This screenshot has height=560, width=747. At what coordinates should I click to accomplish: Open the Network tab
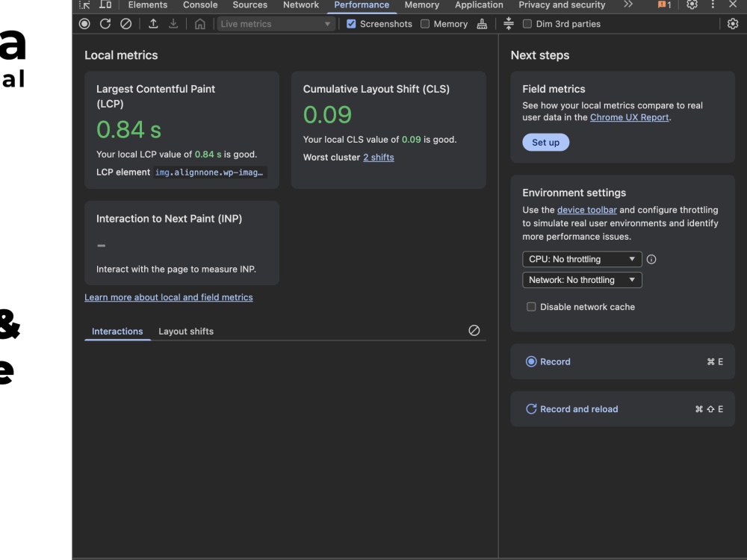[300, 4]
